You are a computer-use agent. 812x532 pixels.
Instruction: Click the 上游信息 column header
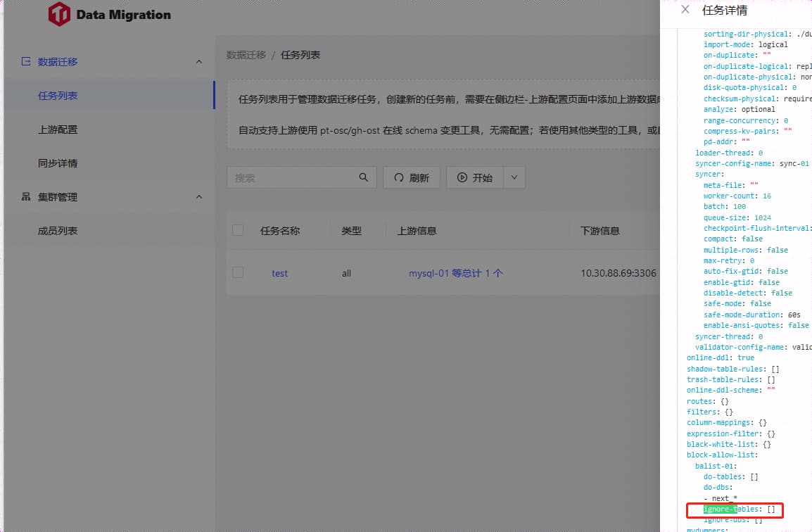pyautogui.click(x=417, y=231)
